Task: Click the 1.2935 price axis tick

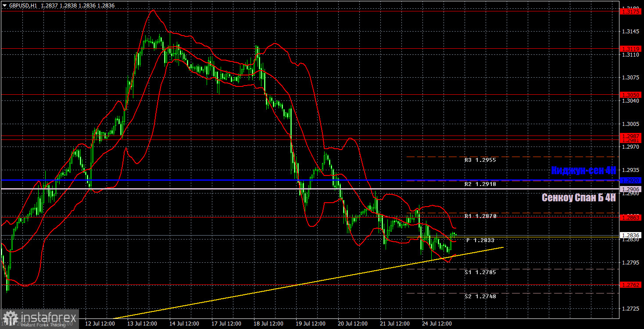Action: 630,170
